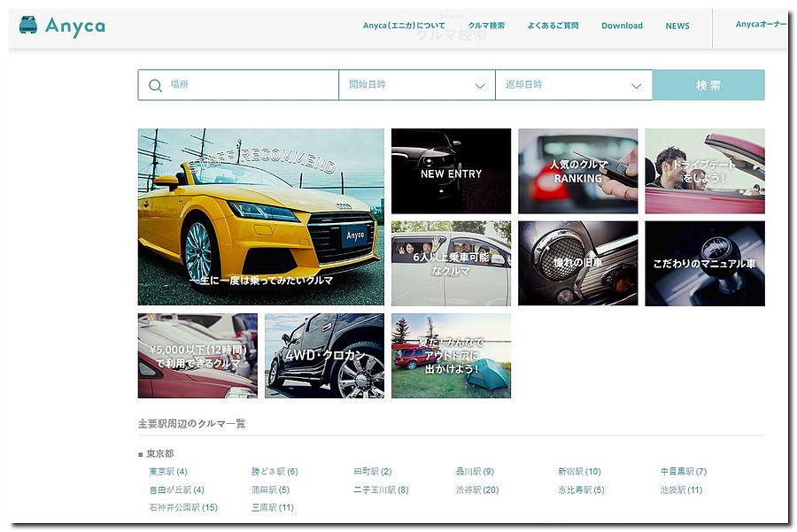Follow the 池袋駅 (11) link

681,490
